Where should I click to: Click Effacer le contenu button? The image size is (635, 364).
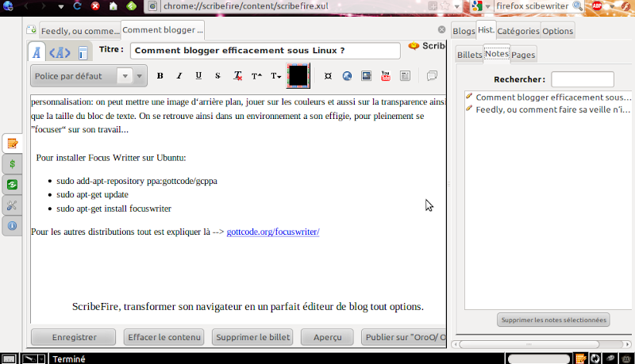164,337
